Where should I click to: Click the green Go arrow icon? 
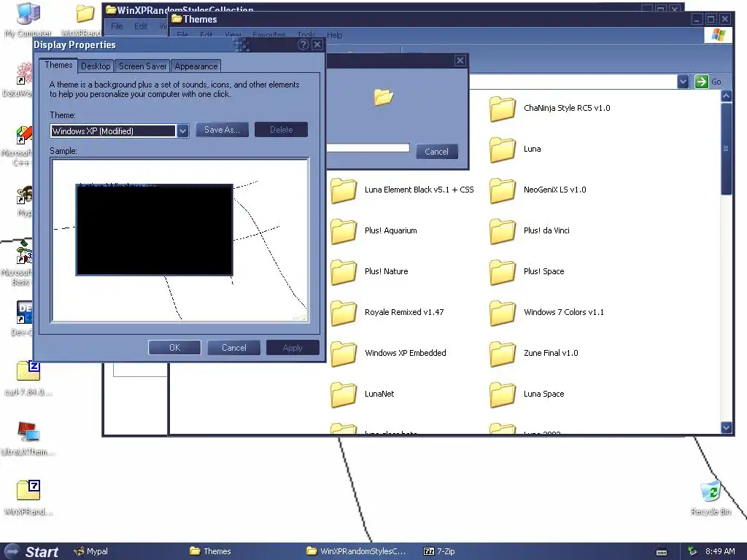point(701,82)
